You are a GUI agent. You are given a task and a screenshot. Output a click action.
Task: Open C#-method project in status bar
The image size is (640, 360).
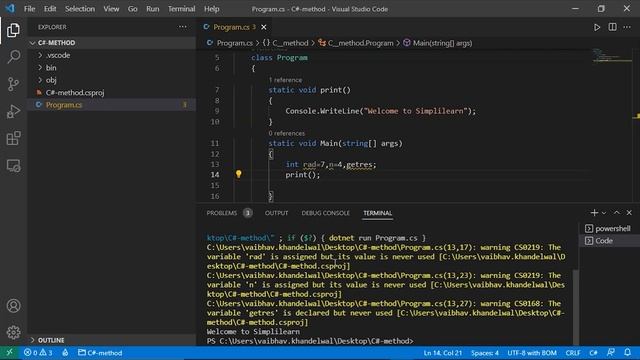click(100, 353)
